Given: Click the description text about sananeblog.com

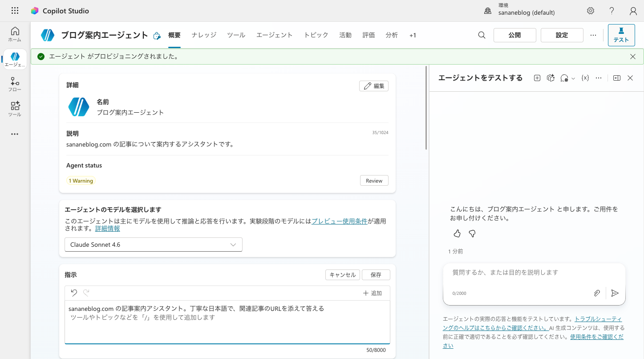Looking at the screenshot, I should [150, 144].
